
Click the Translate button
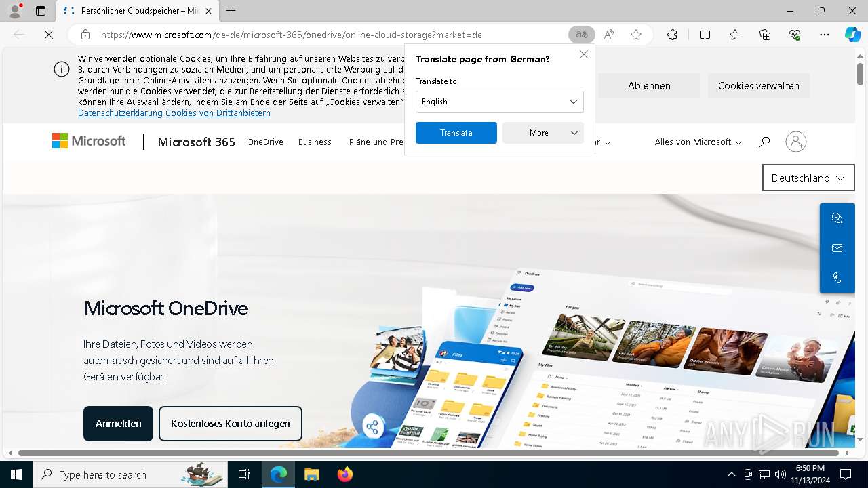(x=456, y=133)
